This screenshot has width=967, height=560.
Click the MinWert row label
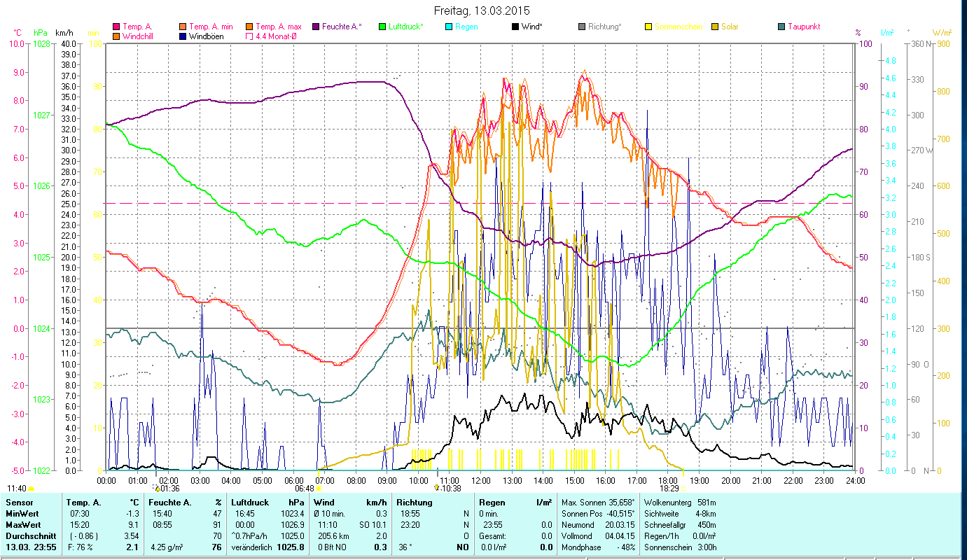tap(22, 513)
